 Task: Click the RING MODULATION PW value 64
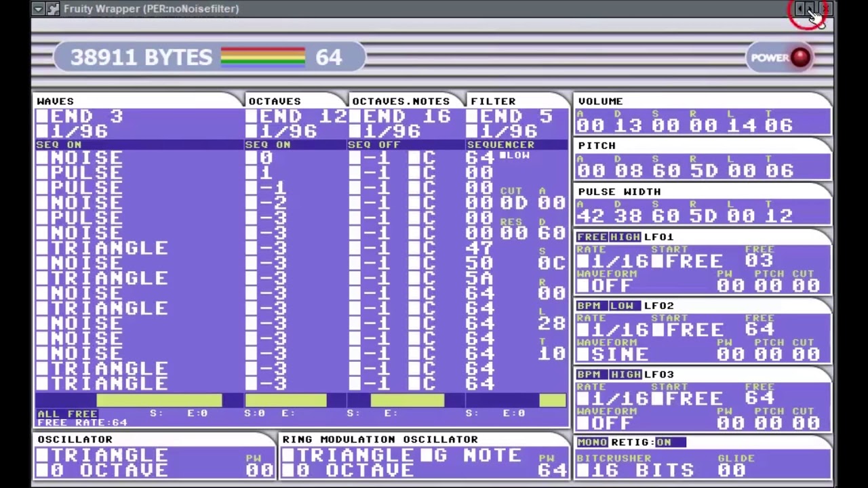pyautogui.click(x=554, y=470)
